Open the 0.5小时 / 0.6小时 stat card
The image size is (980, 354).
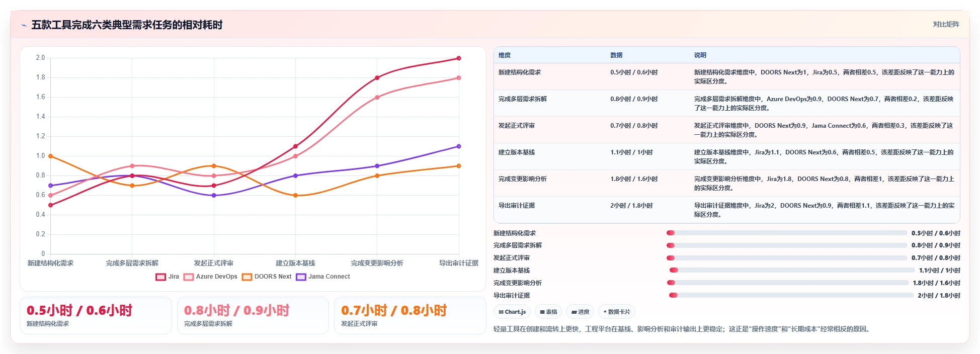pyautogui.click(x=96, y=315)
